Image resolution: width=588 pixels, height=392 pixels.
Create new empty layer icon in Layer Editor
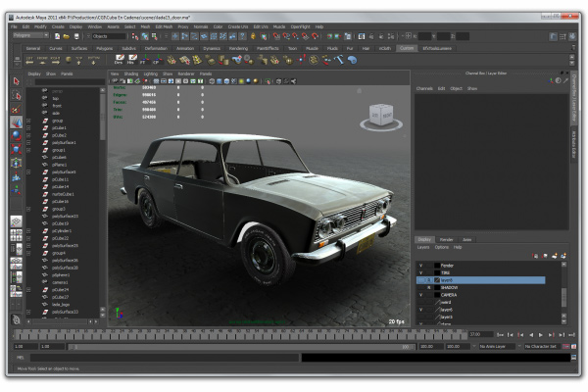[555, 256]
